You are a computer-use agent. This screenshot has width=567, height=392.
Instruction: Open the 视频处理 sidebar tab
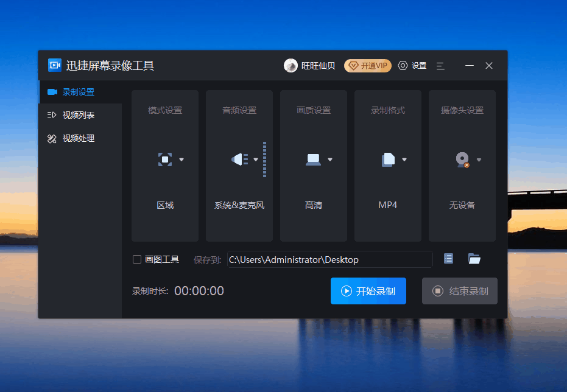(x=80, y=138)
